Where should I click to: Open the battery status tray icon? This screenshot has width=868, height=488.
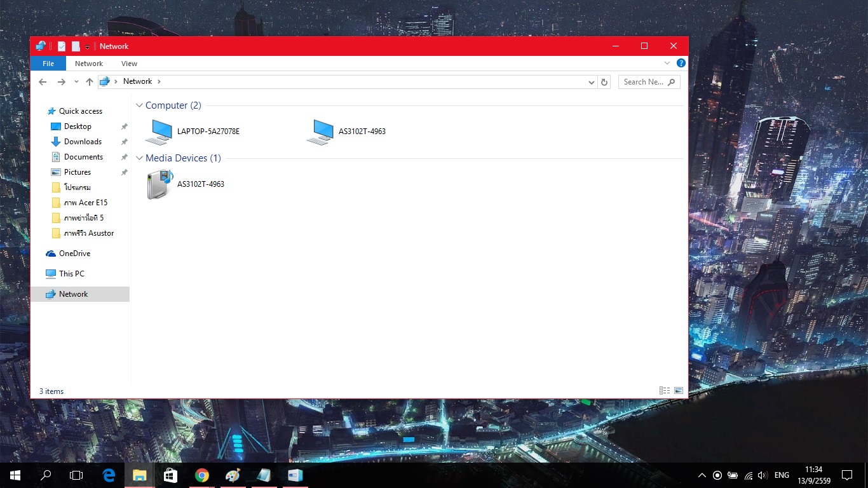point(733,475)
